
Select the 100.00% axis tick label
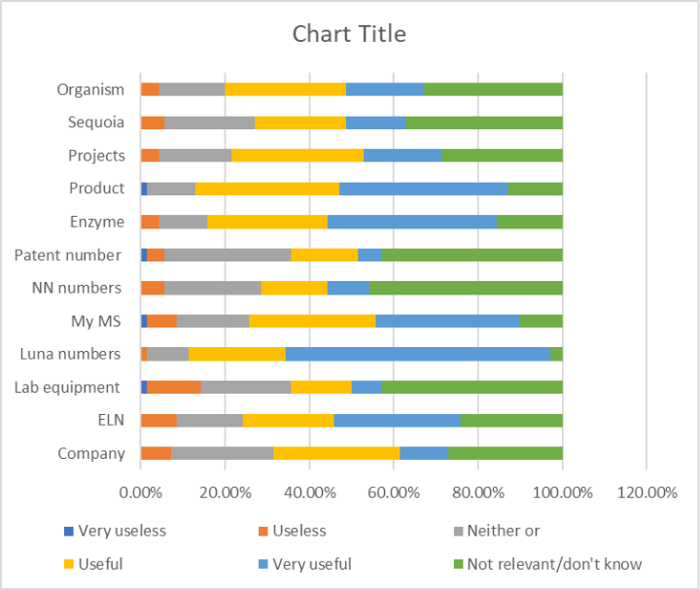coord(563,493)
